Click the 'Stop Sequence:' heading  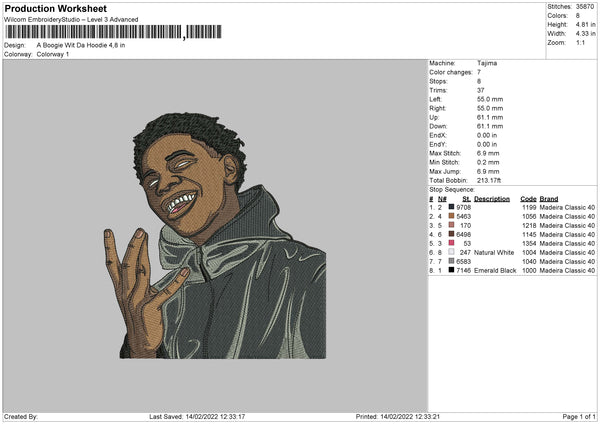click(452, 190)
